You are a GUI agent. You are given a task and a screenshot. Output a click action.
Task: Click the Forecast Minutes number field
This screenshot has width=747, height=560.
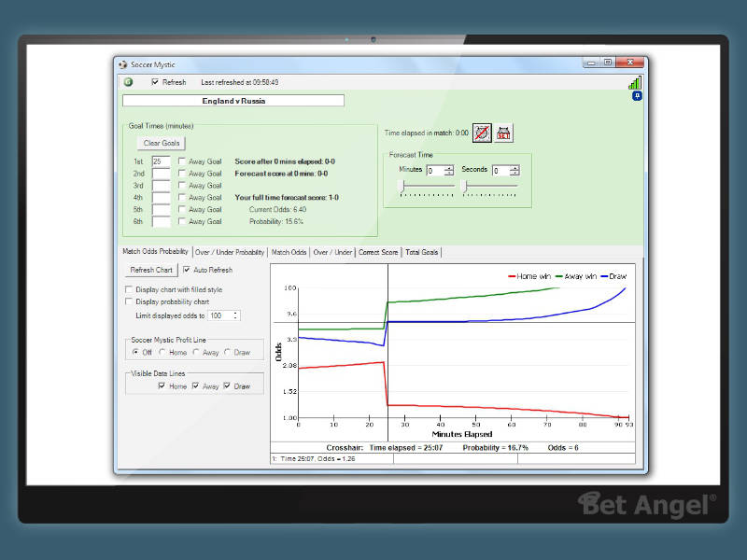pyautogui.click(x=435, y=170)
